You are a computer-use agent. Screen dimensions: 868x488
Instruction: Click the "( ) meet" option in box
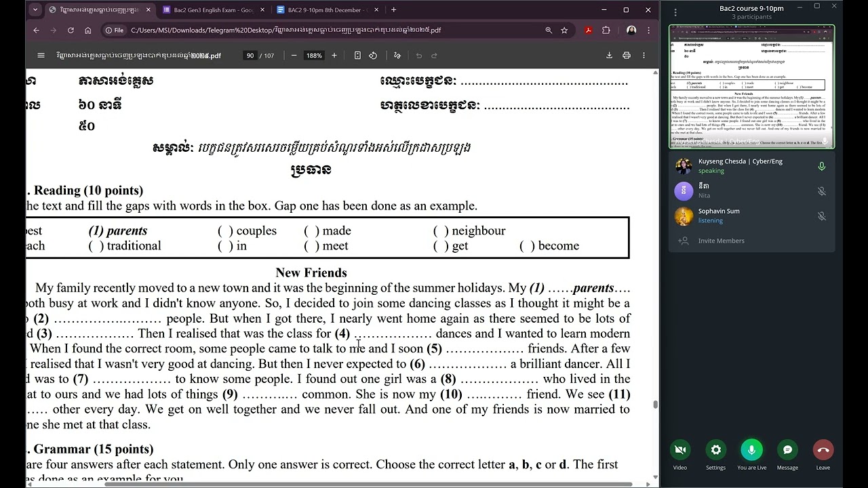click(x=326, y=245)
